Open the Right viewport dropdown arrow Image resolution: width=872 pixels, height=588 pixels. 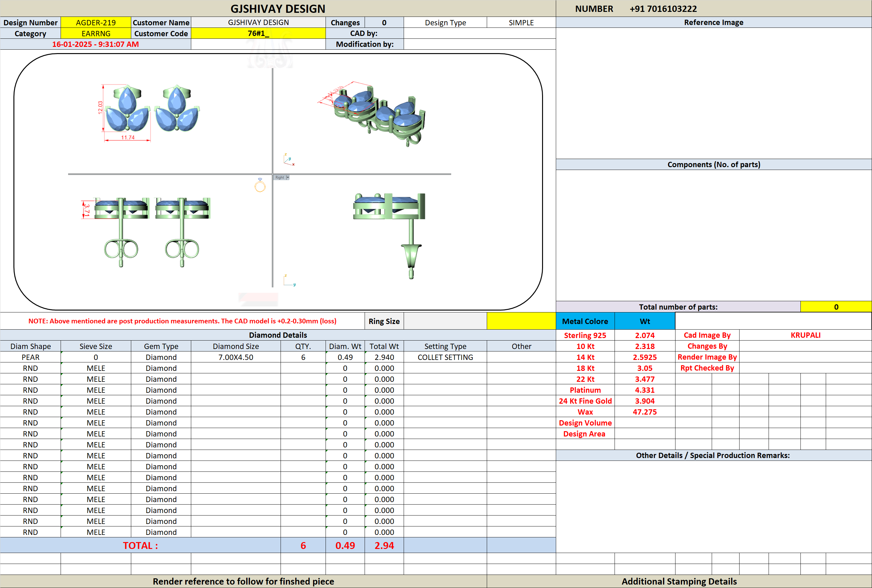pos(288,177)
